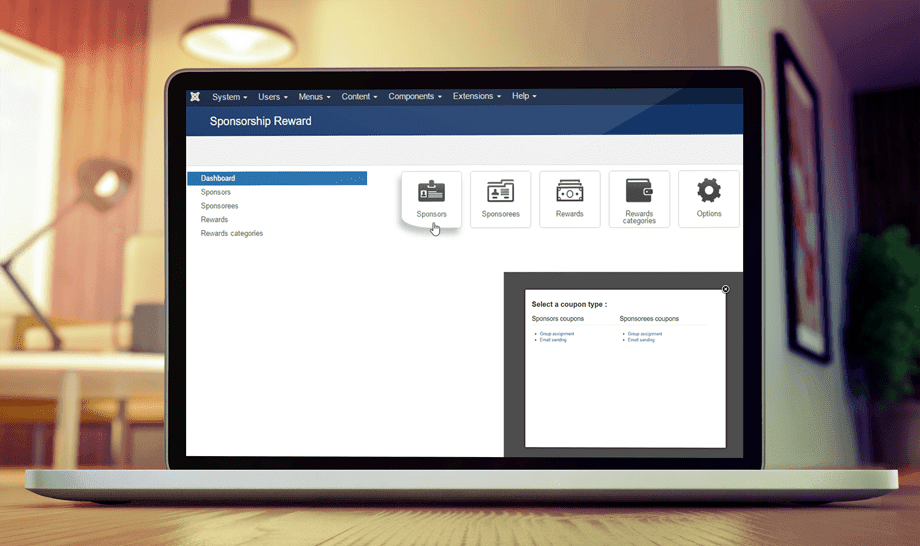Open the Components menu
920x546 pixels.
(415, 97)
